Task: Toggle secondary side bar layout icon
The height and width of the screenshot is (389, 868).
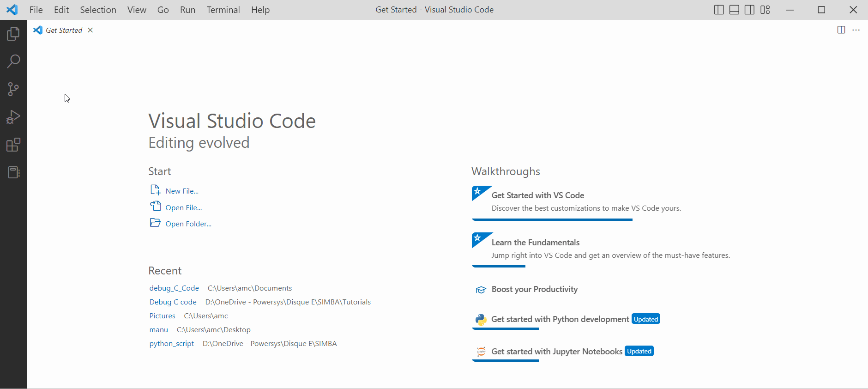Action: pyautogui.click(x=750, y=10)
